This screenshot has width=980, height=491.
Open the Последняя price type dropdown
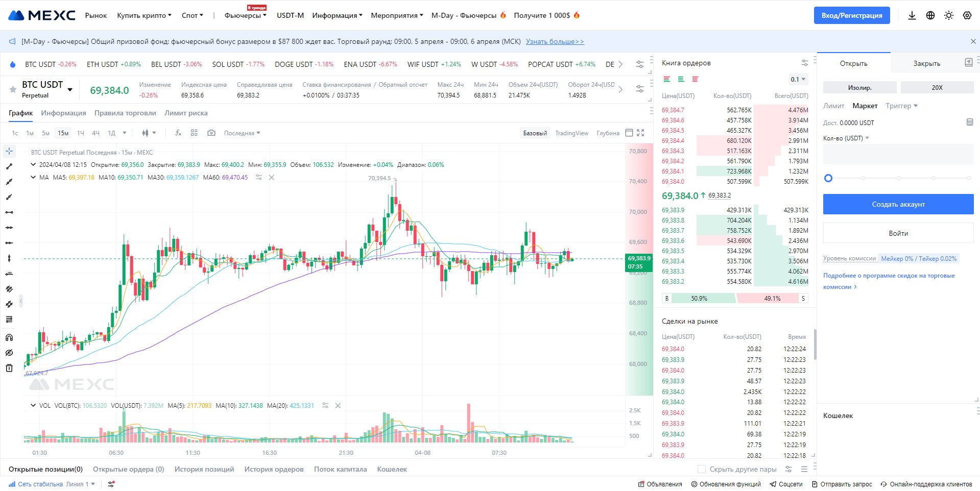tap(242, 133)
